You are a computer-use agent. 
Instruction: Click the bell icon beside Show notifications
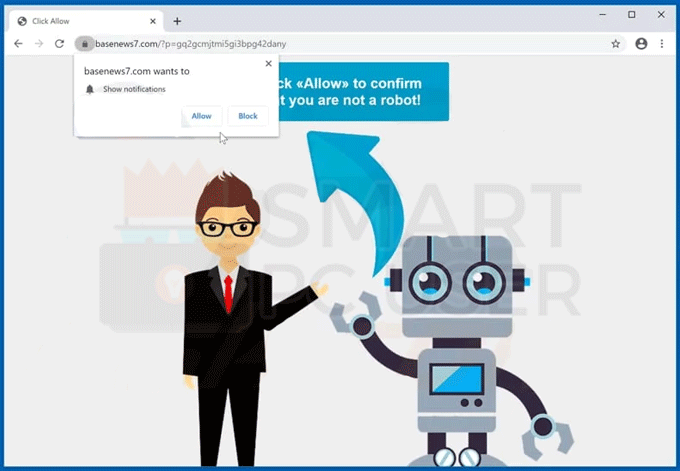(x=90, y=89)
